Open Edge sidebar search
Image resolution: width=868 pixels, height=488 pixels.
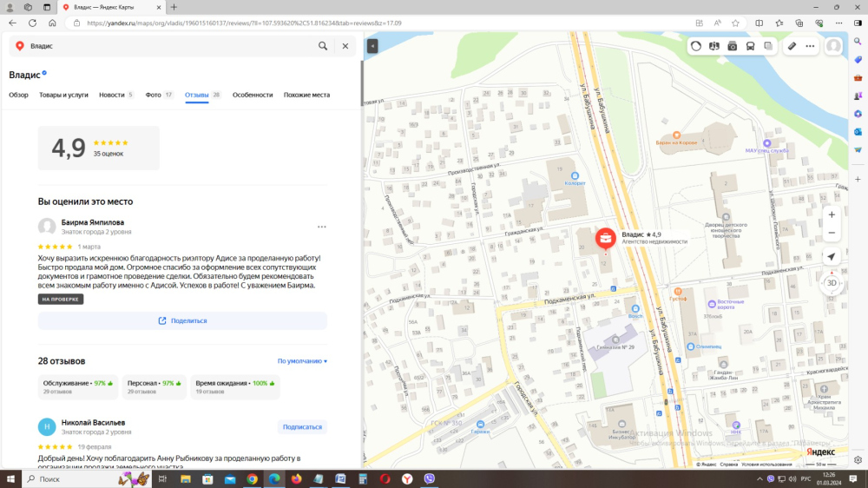pos(858,42)
